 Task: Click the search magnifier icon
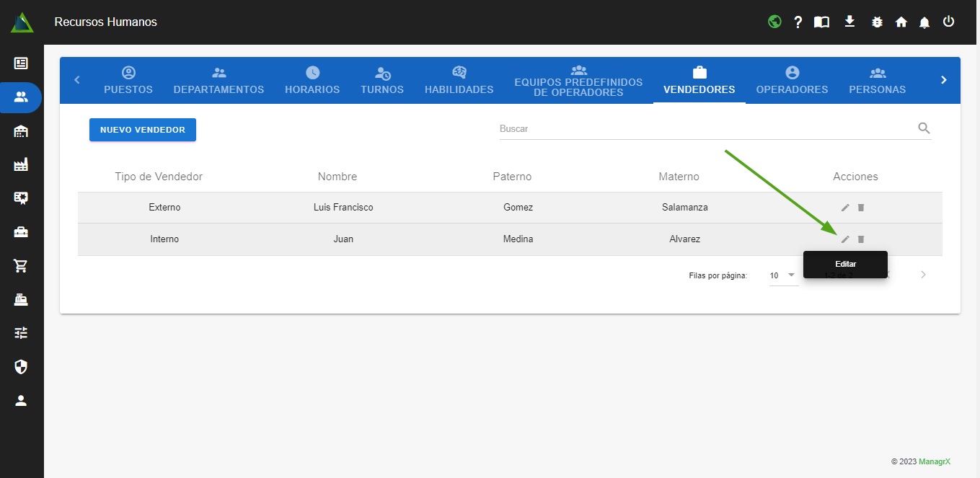coord(924,128)
